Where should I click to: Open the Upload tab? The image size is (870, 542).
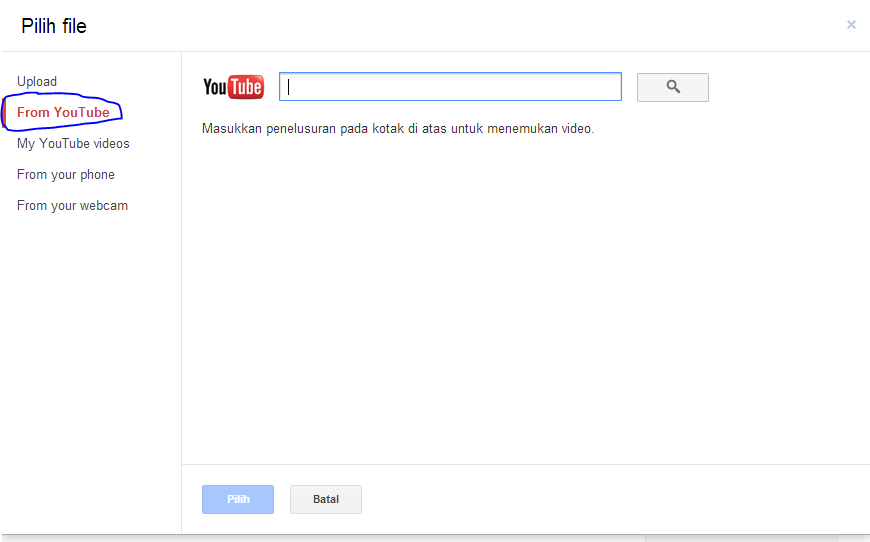point(37,82)
